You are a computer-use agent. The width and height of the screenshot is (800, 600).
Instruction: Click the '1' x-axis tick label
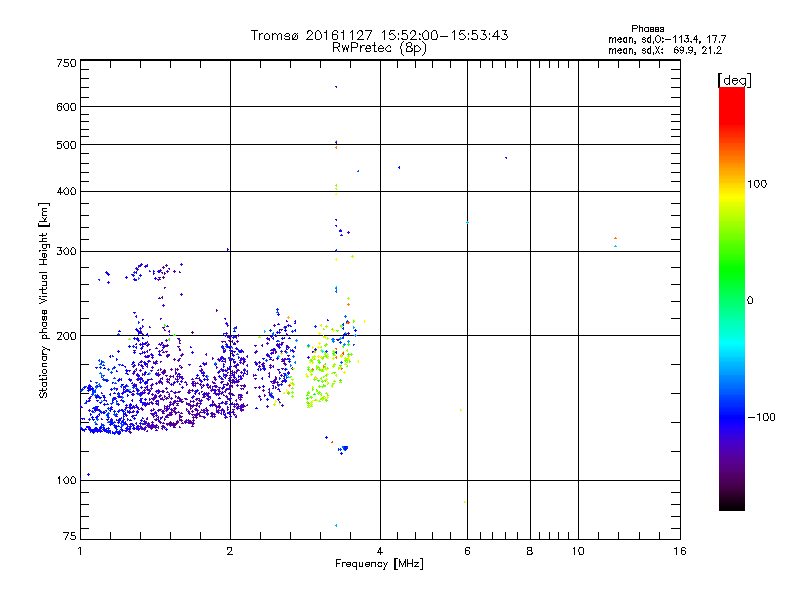point(80,551)
